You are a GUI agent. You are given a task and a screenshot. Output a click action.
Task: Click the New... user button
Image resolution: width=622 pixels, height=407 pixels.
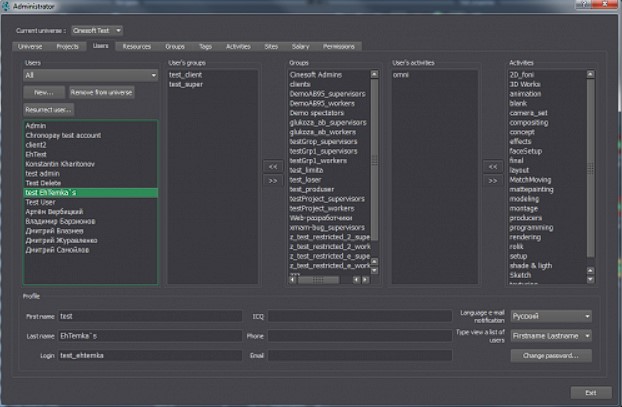click(44, 92)
